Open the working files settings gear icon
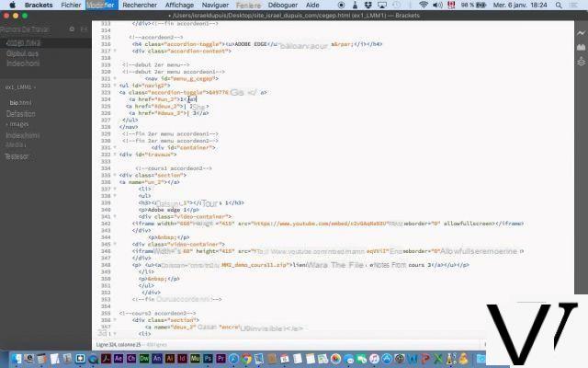 click(72, 29)
